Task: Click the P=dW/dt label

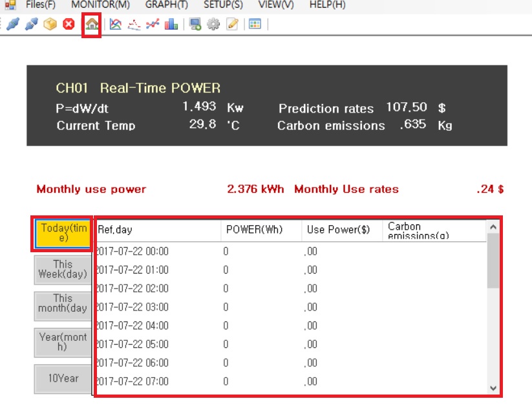Action: pos(82,109)
